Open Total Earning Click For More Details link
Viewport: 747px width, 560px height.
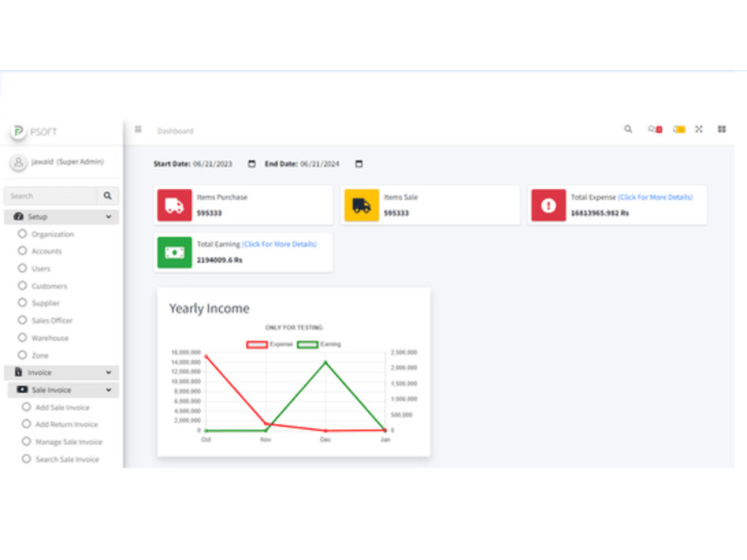pyautogui.click(x=279, y=244)
